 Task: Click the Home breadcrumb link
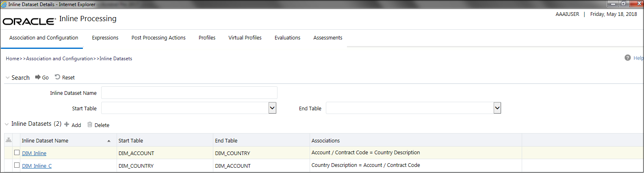coord(13,59)
